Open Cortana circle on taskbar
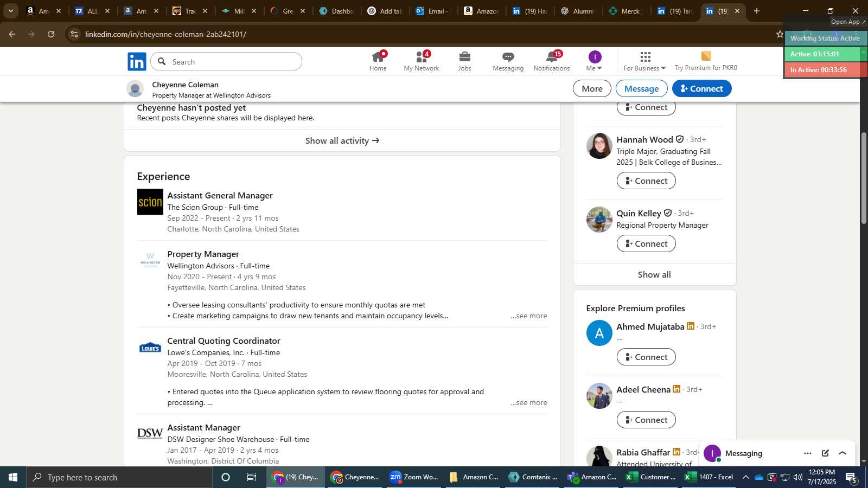This screenshot has width=868, height=488. point(226,477)
